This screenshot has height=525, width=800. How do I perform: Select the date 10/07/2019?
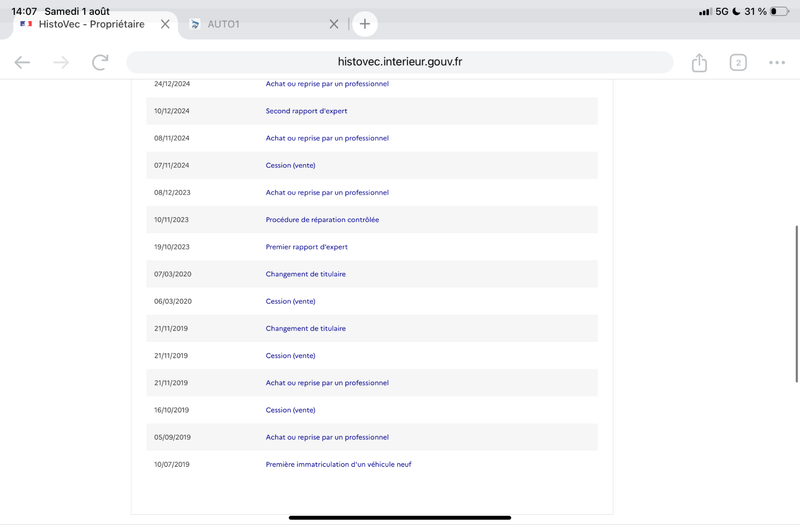click(x=172, y=464)
